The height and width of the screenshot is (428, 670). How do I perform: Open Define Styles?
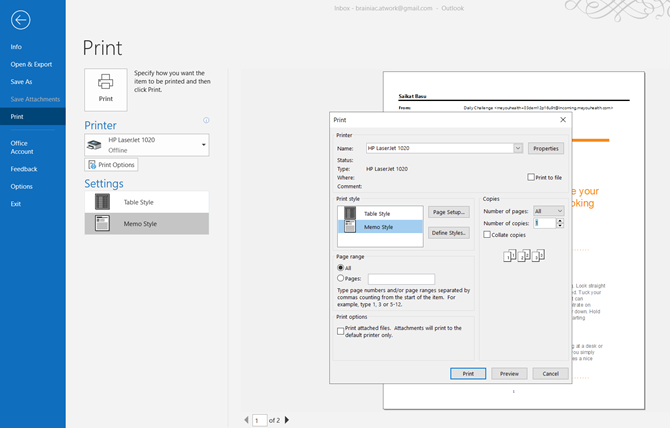pos(449,233)
